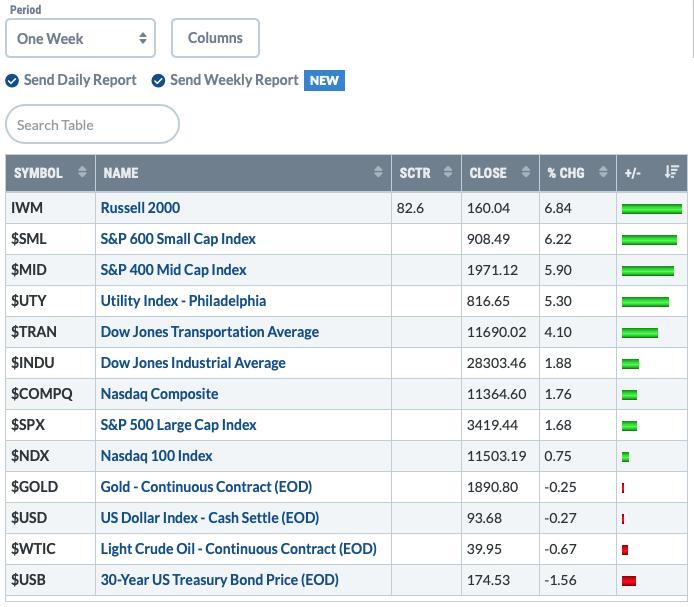The height and width of the screenshot is (607, 694).
Task: Click the NAME column header label
Action: coord(121,173)
